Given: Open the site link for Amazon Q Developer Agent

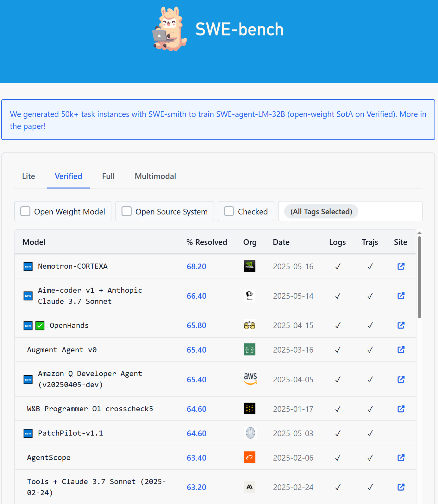Looking at the screenshot, I should pos(401,380).
